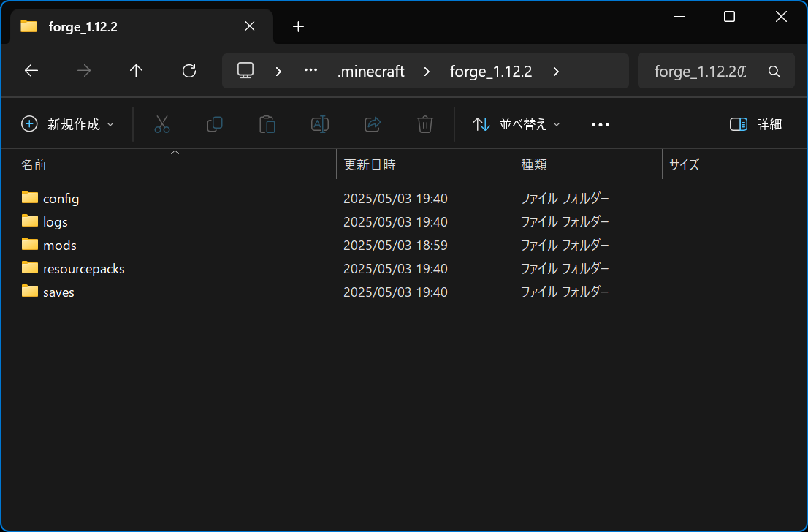Select the logs folder name
The image size is (808, 532).
[x=55, y=222]
